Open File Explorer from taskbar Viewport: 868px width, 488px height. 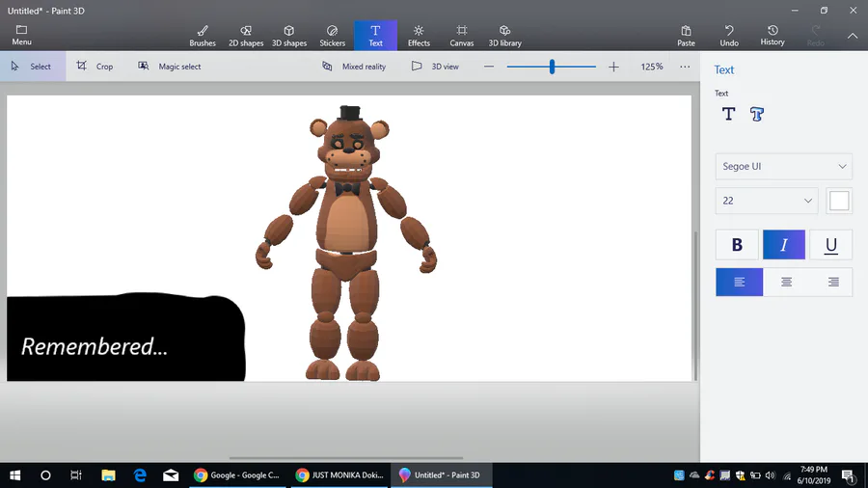coord(108,475)
